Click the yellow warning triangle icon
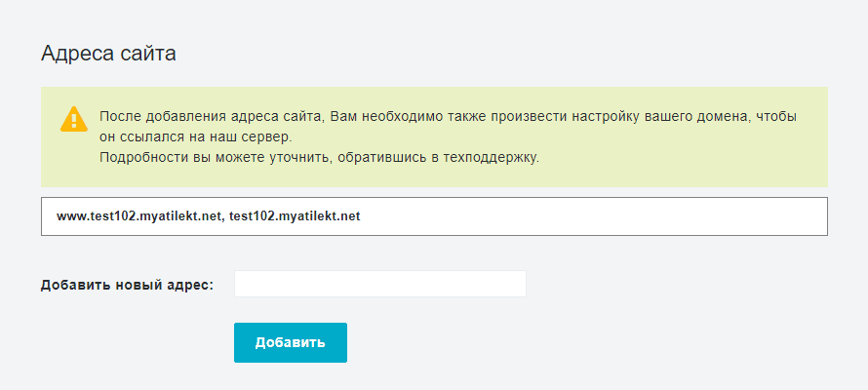The image size is (868, 390). coord(73,119)
